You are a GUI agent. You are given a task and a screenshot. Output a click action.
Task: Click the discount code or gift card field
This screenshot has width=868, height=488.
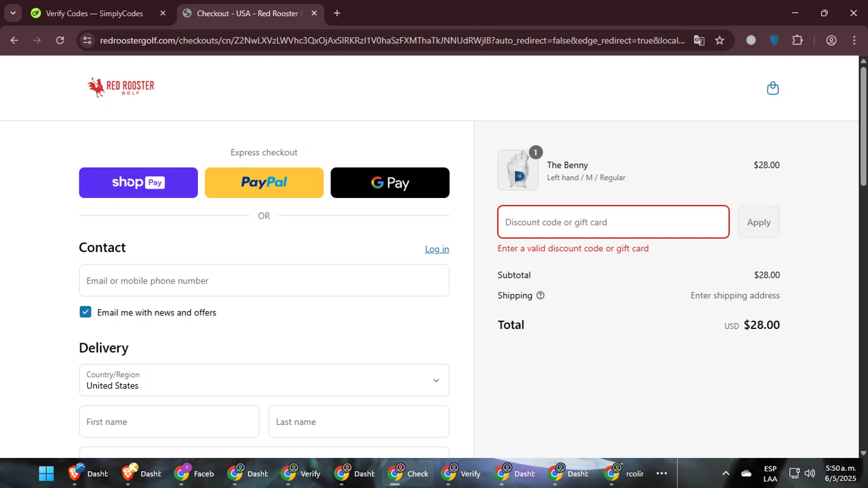click(613, 222)
